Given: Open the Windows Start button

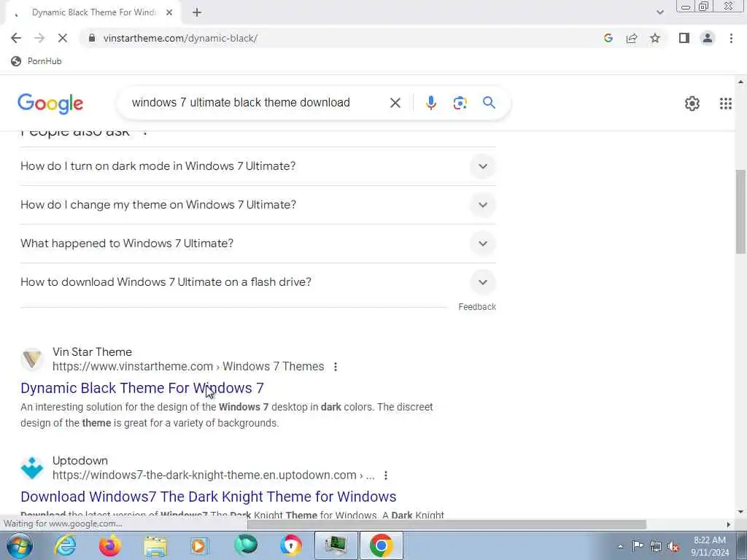Looking at the screenshot, I should (19, 545).
